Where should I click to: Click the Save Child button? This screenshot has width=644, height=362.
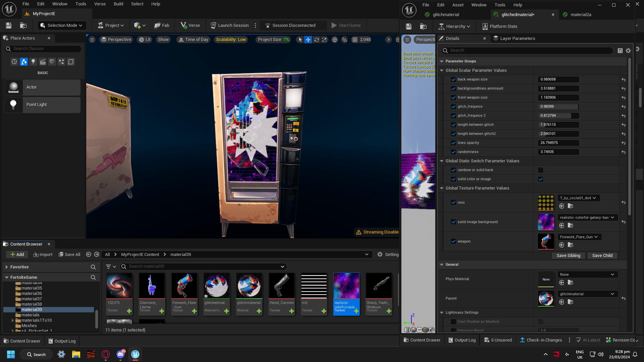(602, 256)
